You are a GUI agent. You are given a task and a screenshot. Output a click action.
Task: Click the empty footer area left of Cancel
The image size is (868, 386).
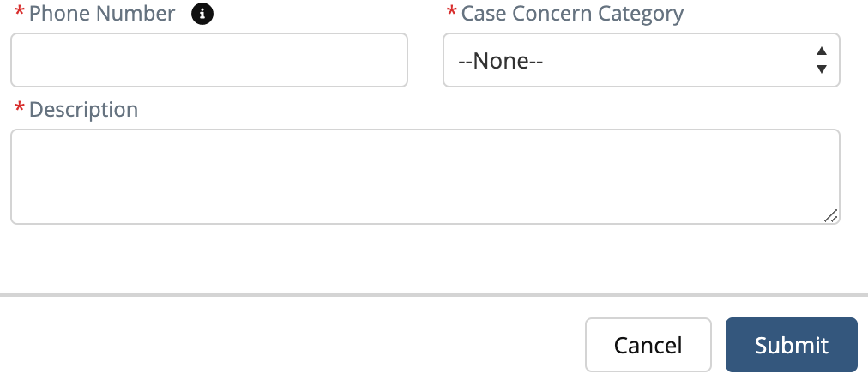tap(292, 345)
